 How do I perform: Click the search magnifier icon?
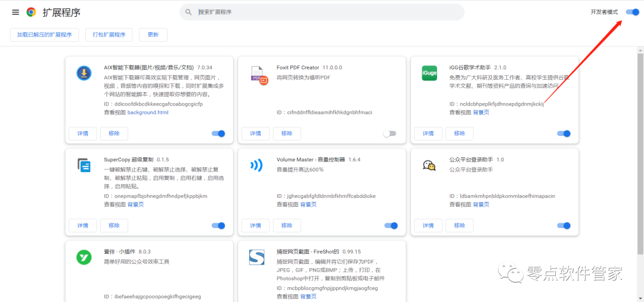tap(188, 13)
